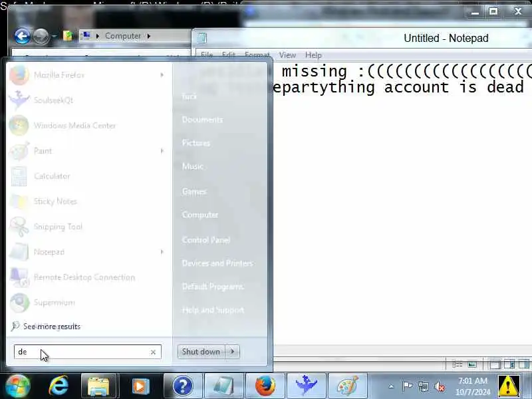This screenshot has height=399, width=532.
Task: Open Default Programs from the Start menu
Action: [213, 287]
